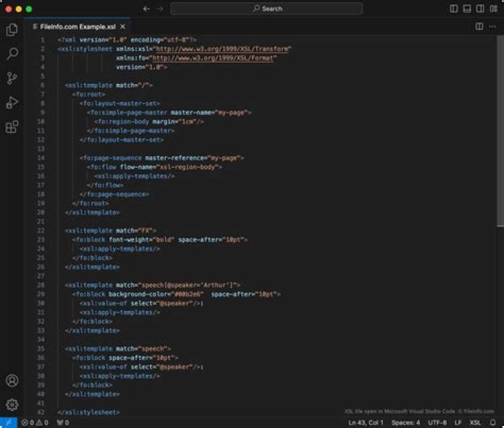Click the fo:page-sequence master-reference line
504x428 pixels.
click(162, 158)
